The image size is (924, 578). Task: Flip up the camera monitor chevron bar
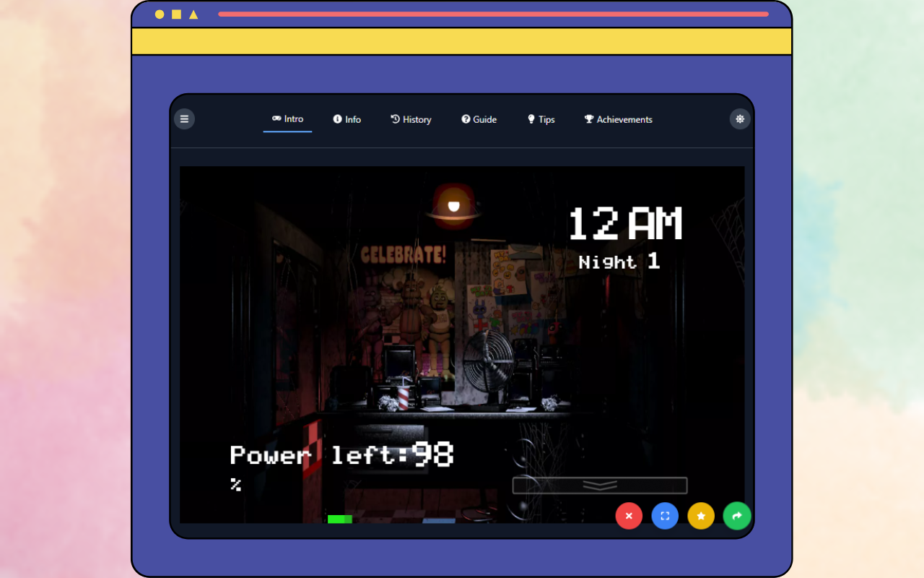point(599,485)
